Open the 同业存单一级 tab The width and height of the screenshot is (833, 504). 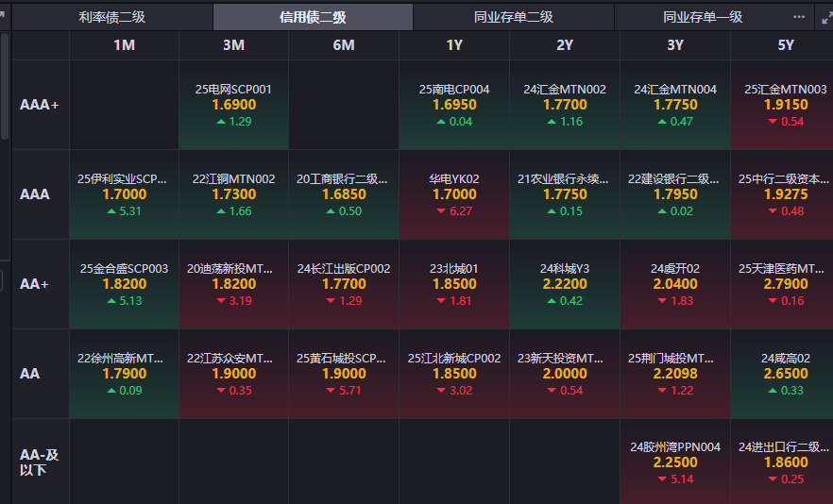pos(703,17)
